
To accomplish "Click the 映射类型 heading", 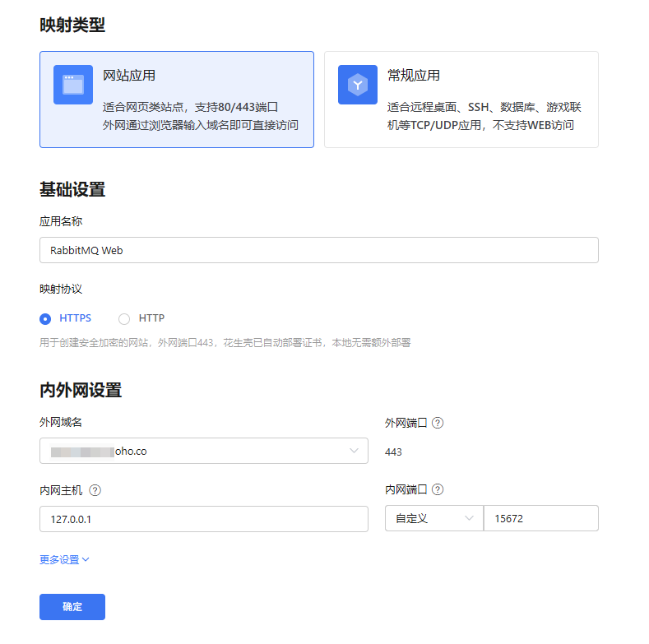I will point(72,25).
